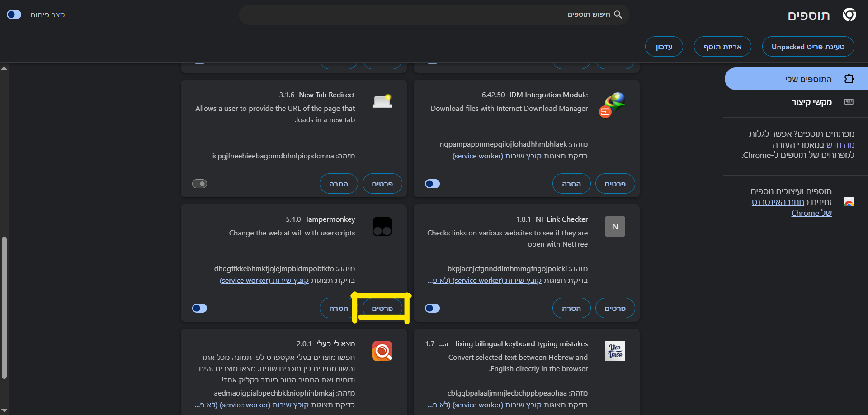
Task: Click the IDM Integration Module icon
Action: pyautogui.click(x=613, y=105)
